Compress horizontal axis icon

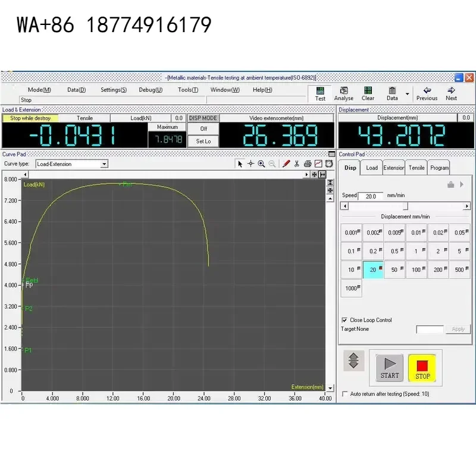314,174
